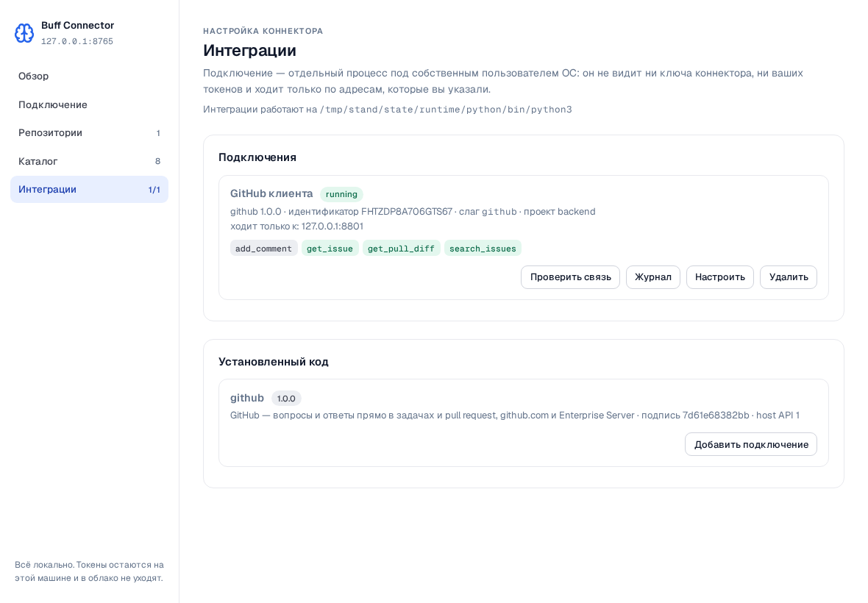Click the Buff Connector brain logo icon
Viewport: 868px width, 603px height.
click(24, 33)
